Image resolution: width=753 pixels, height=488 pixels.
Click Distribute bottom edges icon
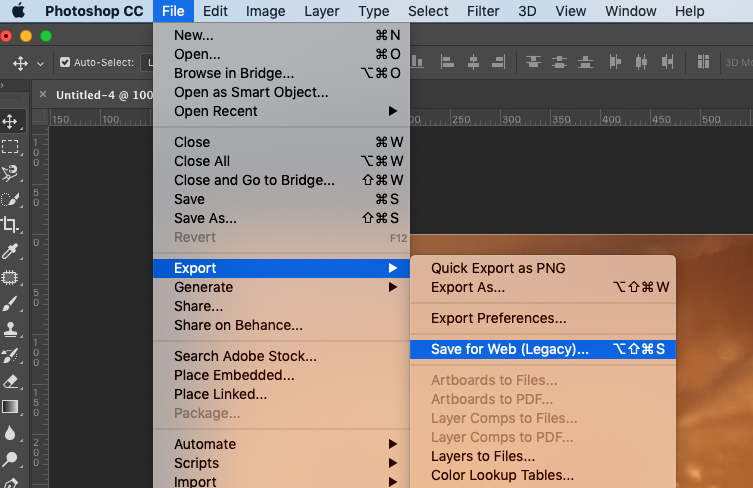coord(585,62)
